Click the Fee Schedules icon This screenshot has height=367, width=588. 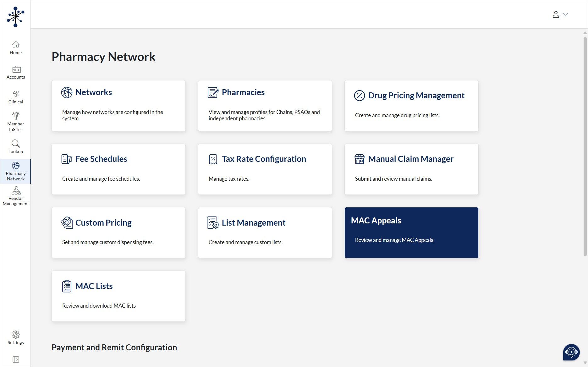point(67,159)
